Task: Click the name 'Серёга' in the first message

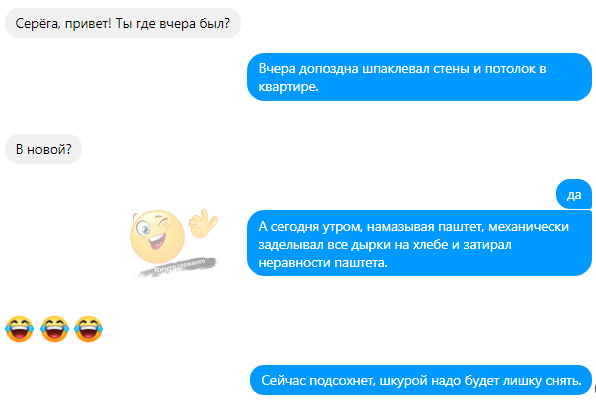Action: (x=36, y=24)
